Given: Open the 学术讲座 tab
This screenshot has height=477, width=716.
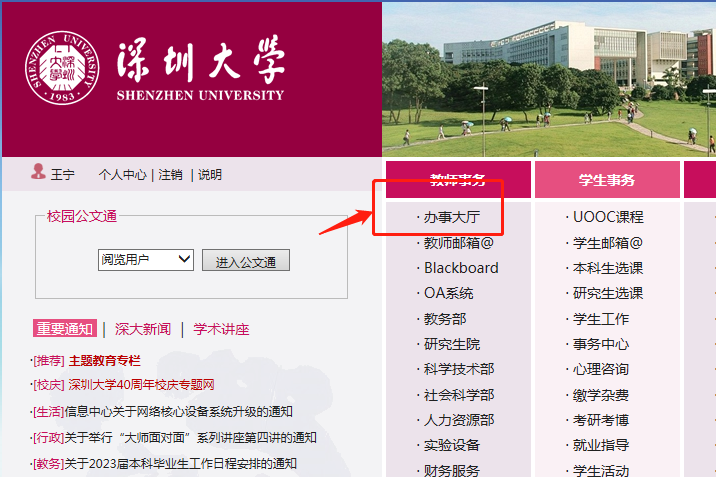Looking at the screenshot, I should (x=221, y=329).
